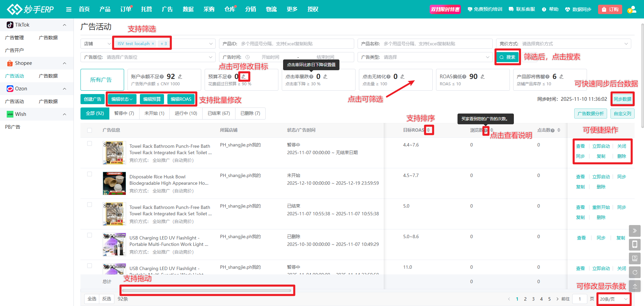Remove ISV test local.ph store tag

(153, 44)
